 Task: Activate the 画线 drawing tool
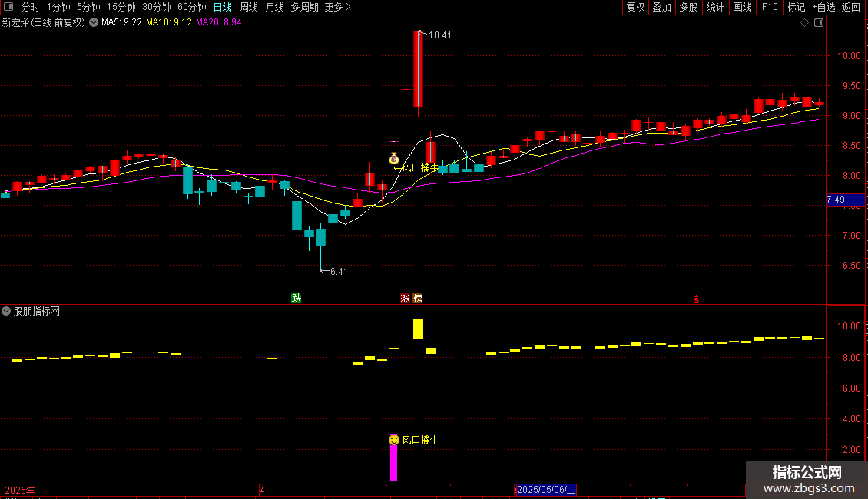(742, 7)
